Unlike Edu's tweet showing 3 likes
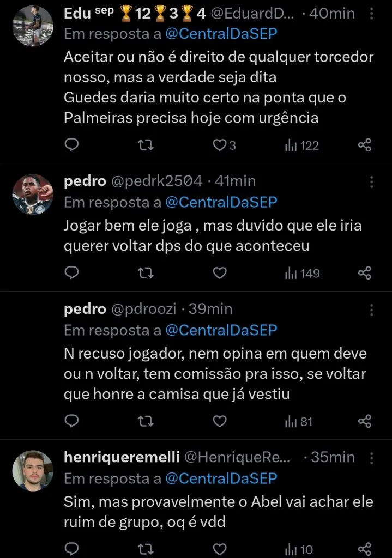This screenshot has width=392, height=558. tap(220, 145)
